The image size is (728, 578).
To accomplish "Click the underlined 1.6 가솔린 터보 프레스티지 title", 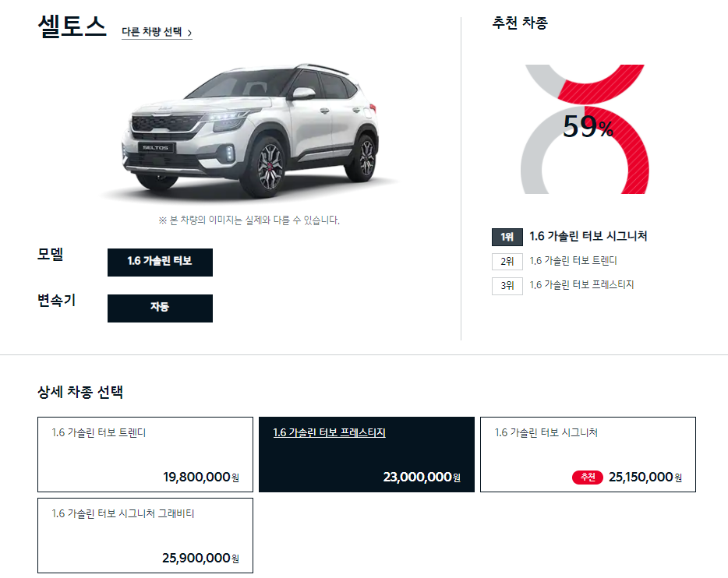I will [x=329, y=433].
